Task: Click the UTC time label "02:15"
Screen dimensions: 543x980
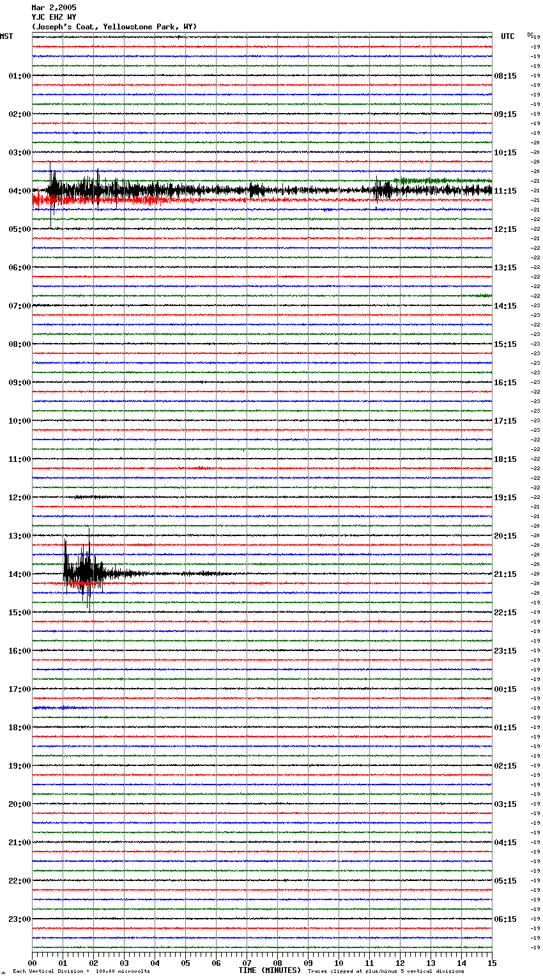Action: (505, 766)
